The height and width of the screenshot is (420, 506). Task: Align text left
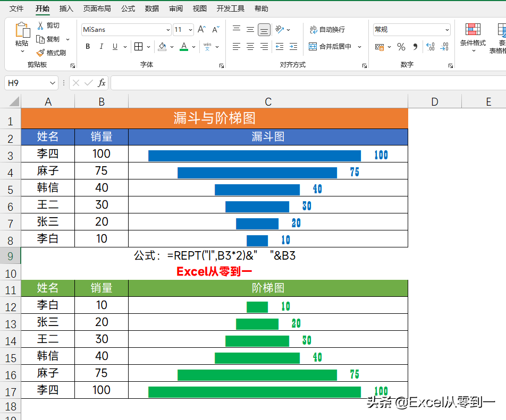[237, 47]
